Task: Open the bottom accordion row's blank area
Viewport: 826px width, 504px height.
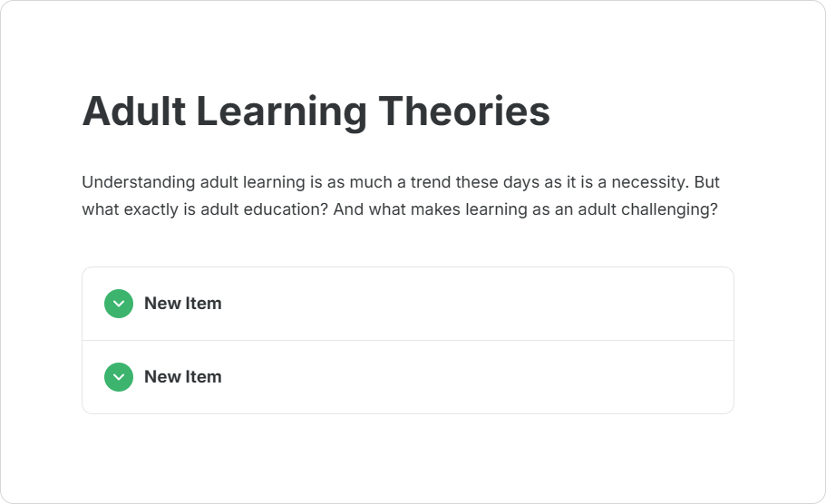Action: pyautogui.click(x=471, y=377)
